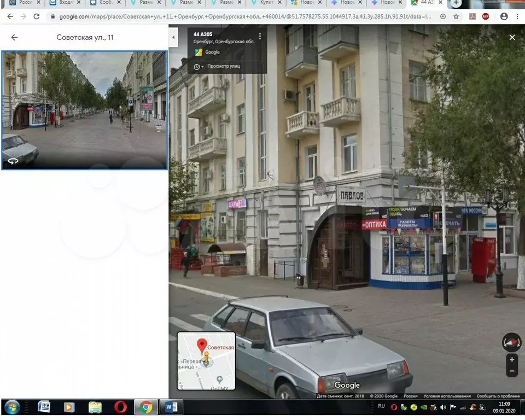Open the time history dropdown in Street View card

[199, 67]
